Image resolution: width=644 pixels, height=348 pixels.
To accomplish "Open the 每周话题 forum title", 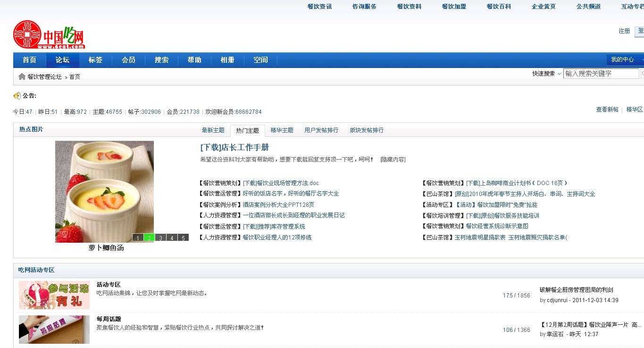I will (x=109, y=319).
